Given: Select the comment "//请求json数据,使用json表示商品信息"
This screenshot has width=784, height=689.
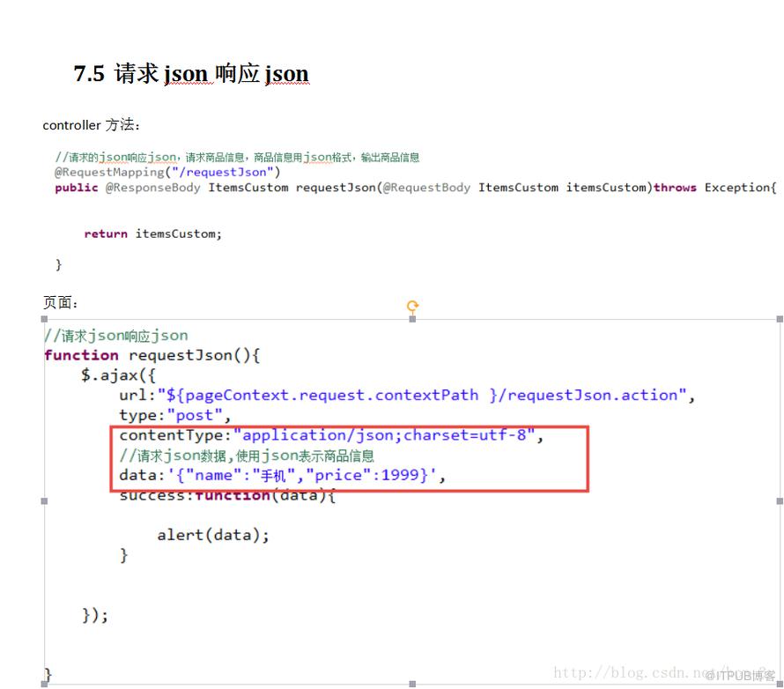Looking at the screenshot, I should [x=247, y=456].
